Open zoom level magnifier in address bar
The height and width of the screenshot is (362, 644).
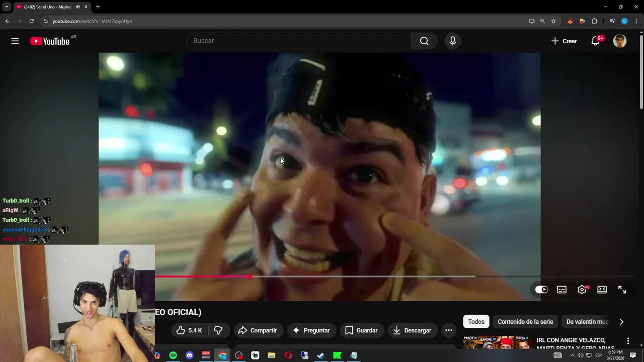542,21
